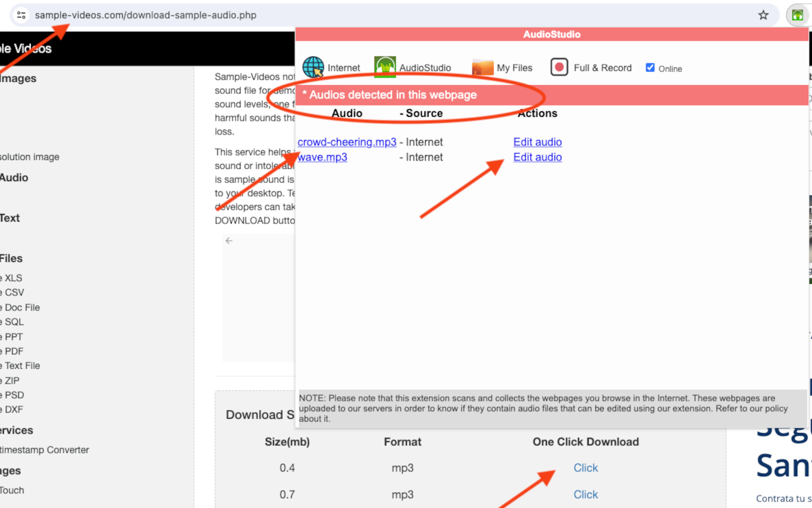Click the AudioStudio popup title bar text

tap(552, 34)
